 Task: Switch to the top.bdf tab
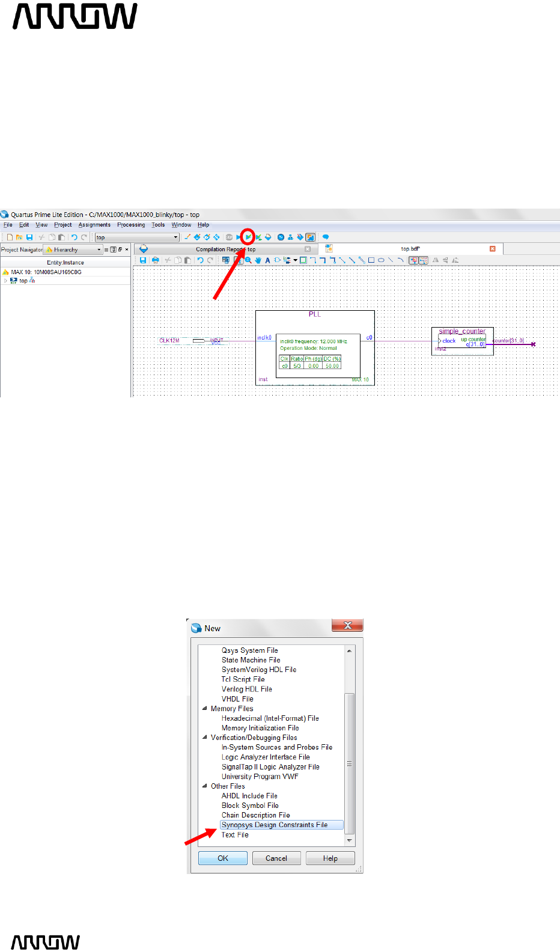pyautogui.click(x=410, y=249)
